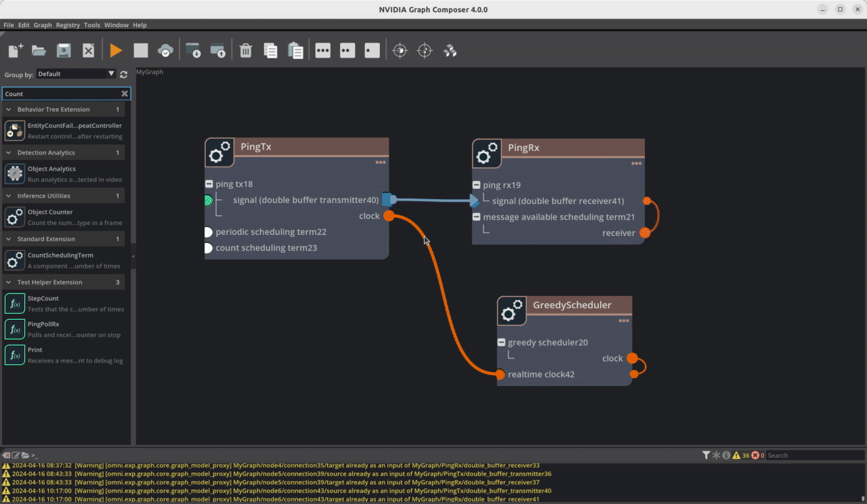Select the Object Analytics component
867x504 pixels.
click(65, 174)
